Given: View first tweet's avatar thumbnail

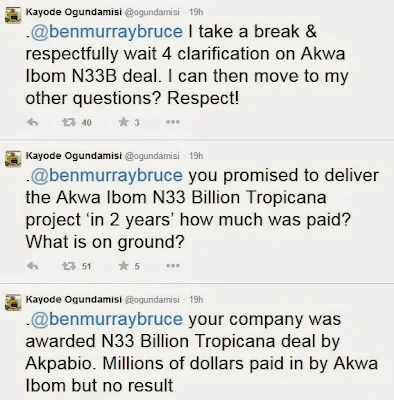Looking at the screenshot, I should [13, 16].
